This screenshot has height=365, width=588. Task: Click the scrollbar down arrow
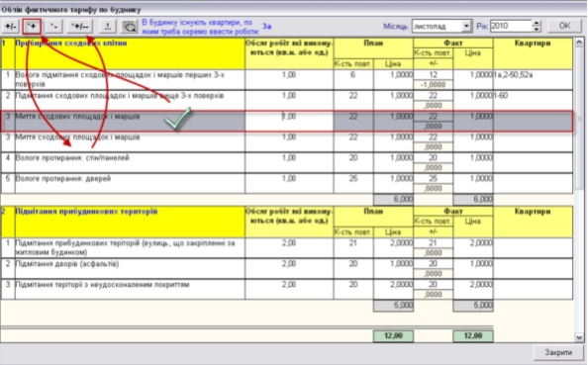coord(579,337)
